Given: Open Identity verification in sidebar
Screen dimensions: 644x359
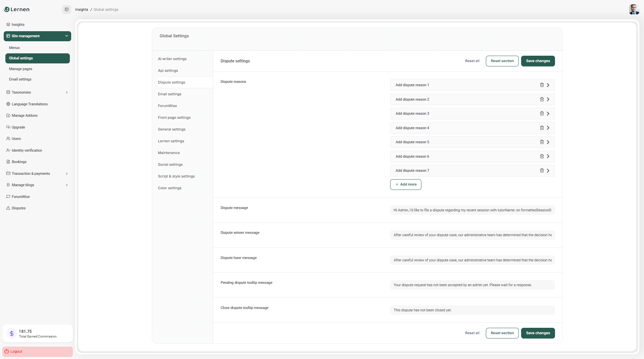Looking at the screenshot, I should [27, 150].
